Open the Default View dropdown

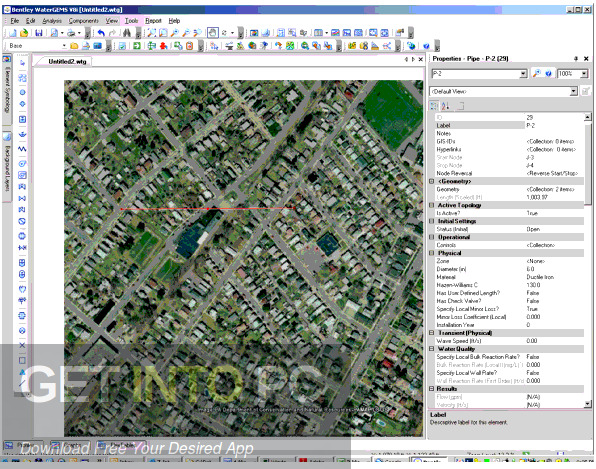(x=574, y=92)
